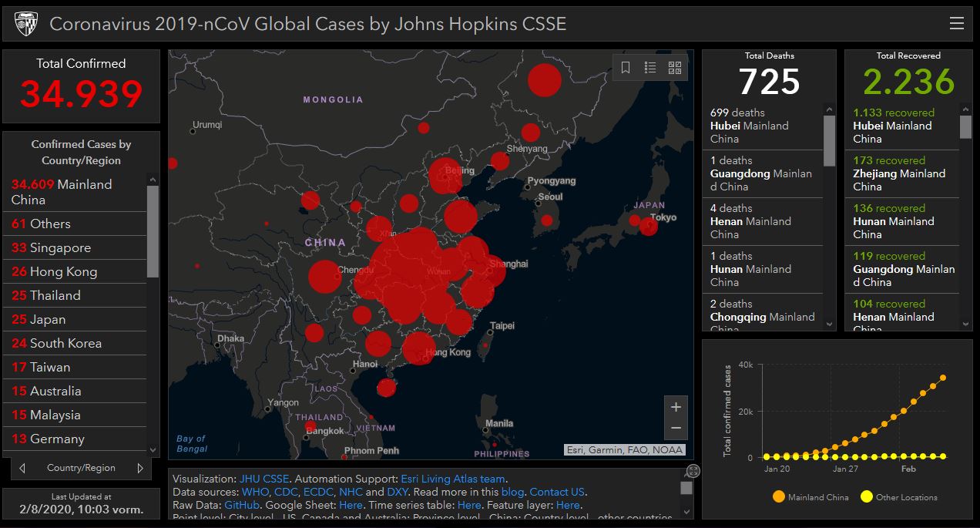This screenshot has height=528, width=980.
Task: Click recovered list scrollbar thumb
Action: click(965, 126)
